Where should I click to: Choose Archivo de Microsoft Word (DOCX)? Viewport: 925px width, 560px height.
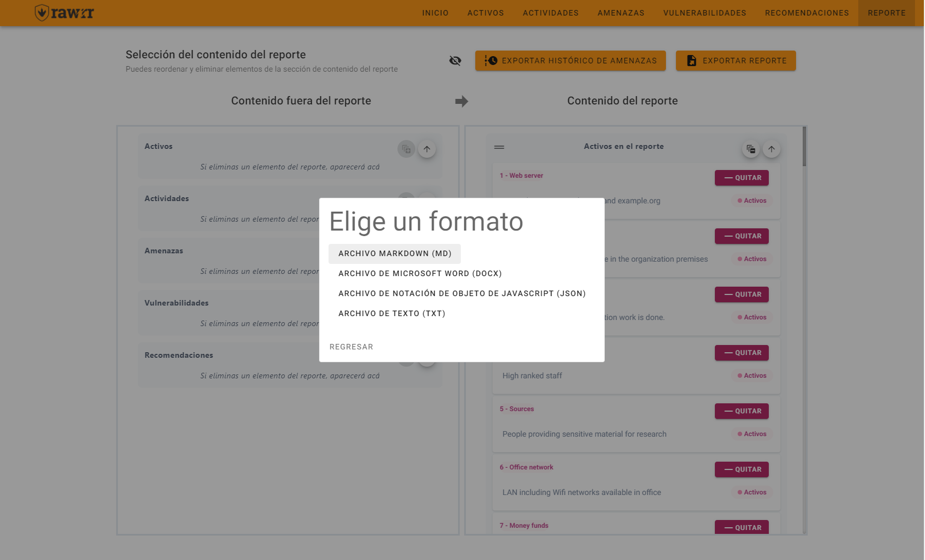(x=420, y=273)
